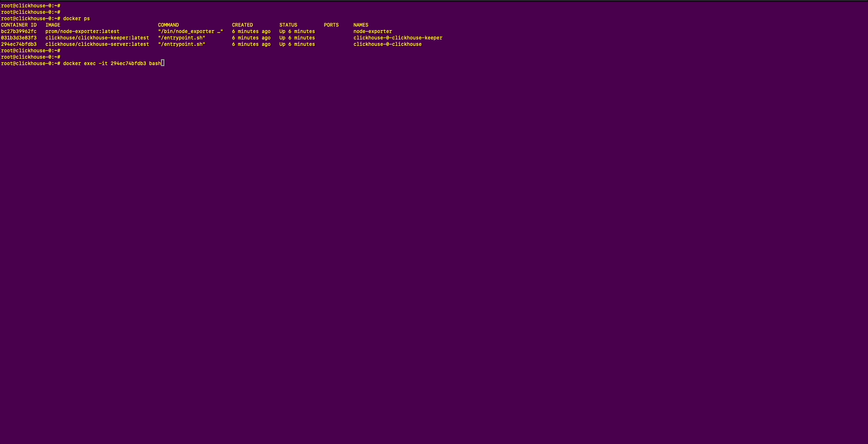Click the typed "docker ps" command

[x=77, y=19]
